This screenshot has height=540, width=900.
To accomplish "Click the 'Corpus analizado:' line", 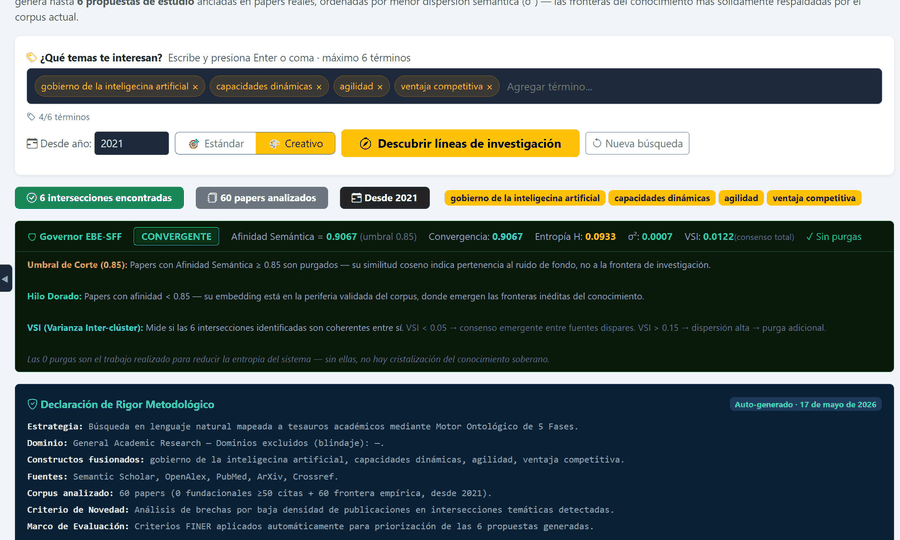I will click(259, 493).
